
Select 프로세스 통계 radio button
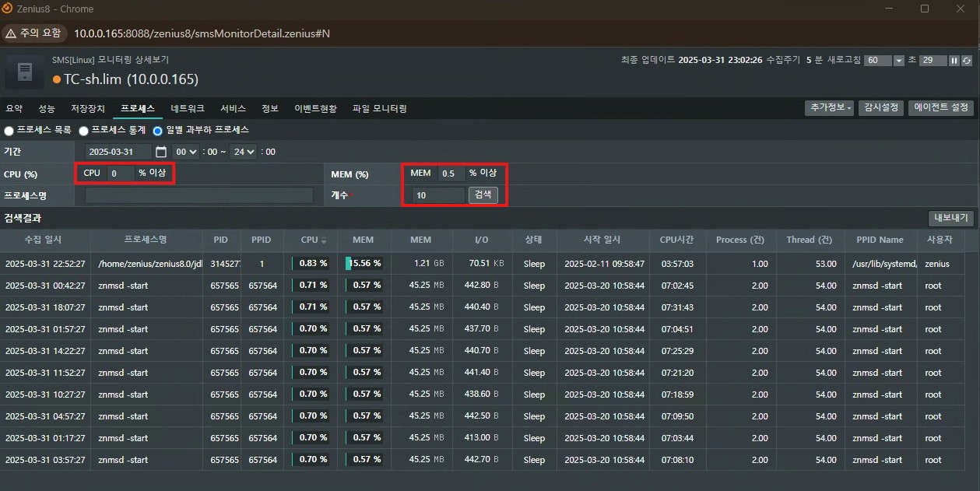[x=83, y=131]
